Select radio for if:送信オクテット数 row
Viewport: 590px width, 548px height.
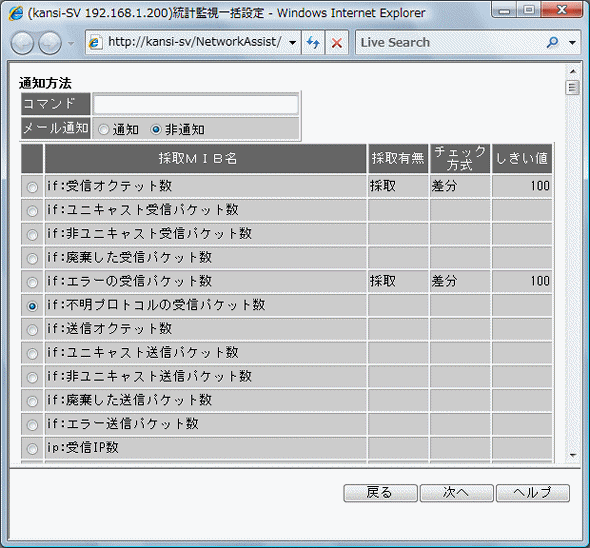[32, 330]
